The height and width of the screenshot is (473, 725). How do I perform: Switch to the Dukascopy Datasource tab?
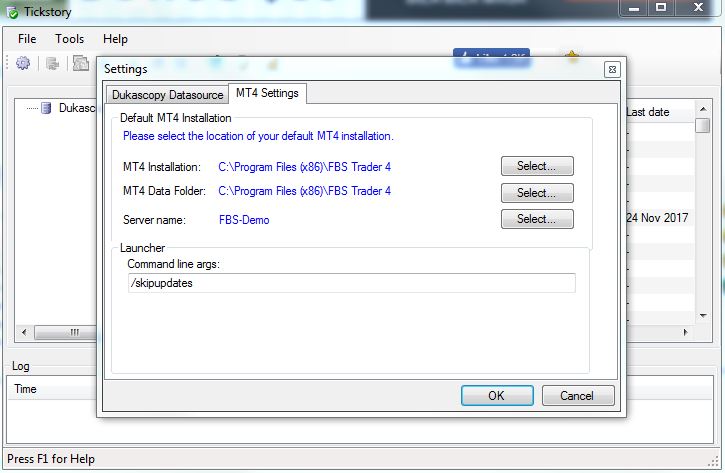[x=167, y=95]
